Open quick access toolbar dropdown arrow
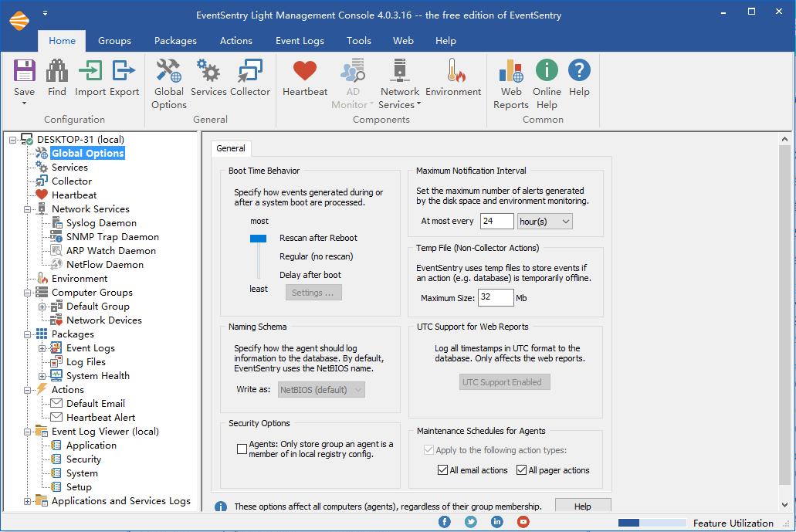Image resolution: width=796 pixels, height=532 pixels. [46, 12]
